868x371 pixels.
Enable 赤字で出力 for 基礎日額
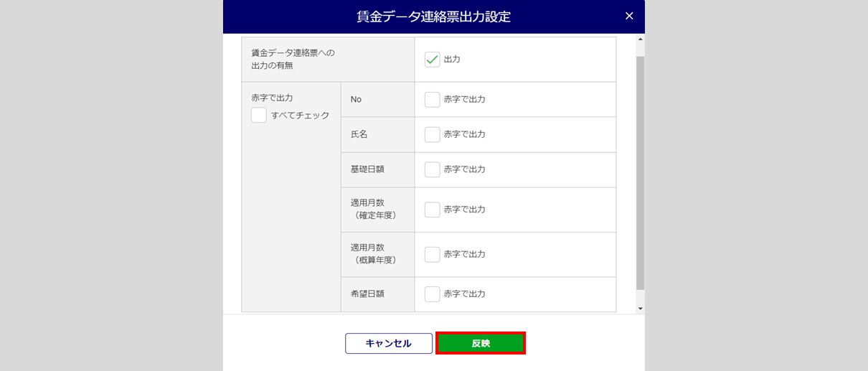(432, 169)
